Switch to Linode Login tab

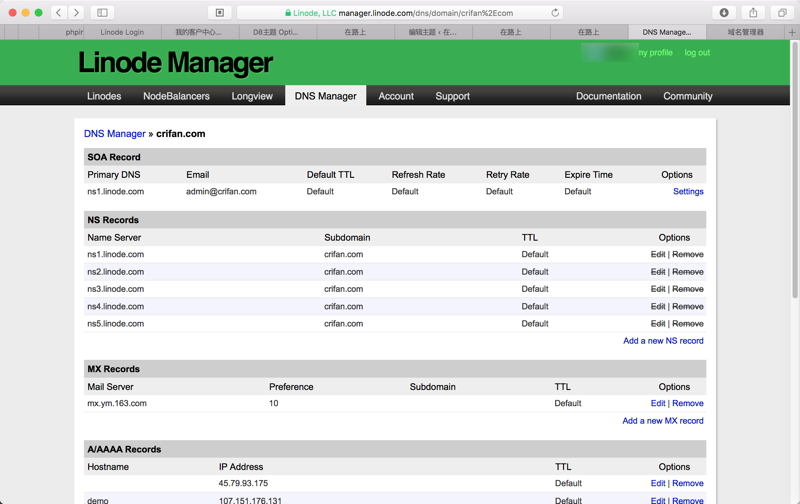(x=122, y=32)
